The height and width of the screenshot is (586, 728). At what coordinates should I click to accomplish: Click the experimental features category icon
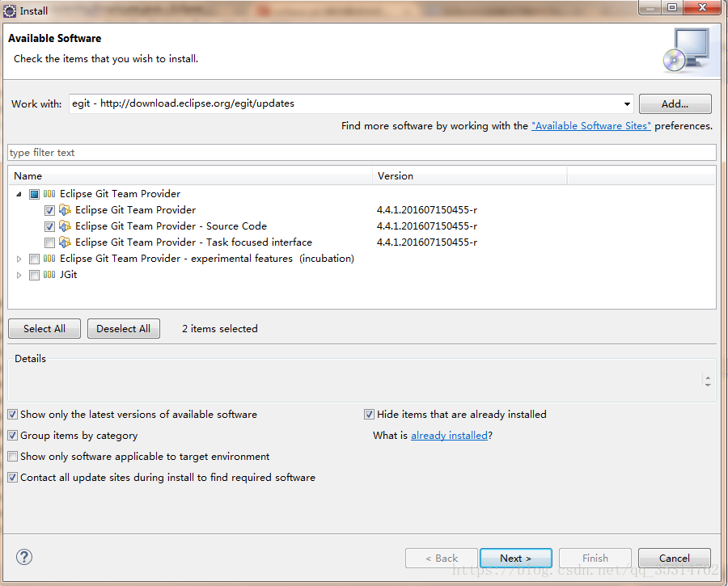49,259
